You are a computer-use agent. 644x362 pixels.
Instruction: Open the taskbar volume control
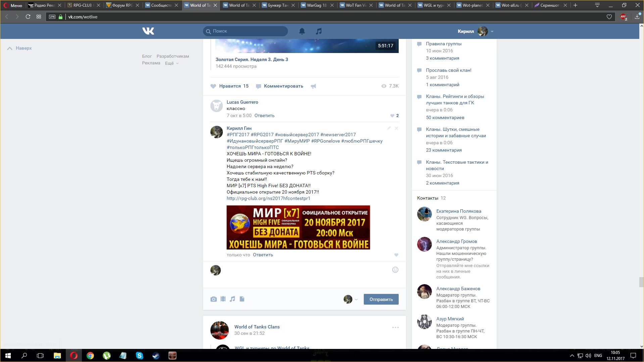pos(588,356)
